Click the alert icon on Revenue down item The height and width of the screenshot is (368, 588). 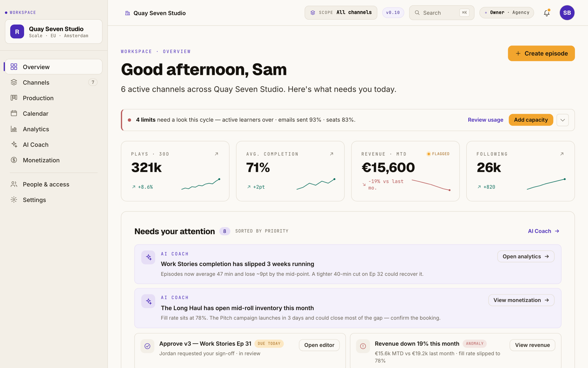[363, 346]
